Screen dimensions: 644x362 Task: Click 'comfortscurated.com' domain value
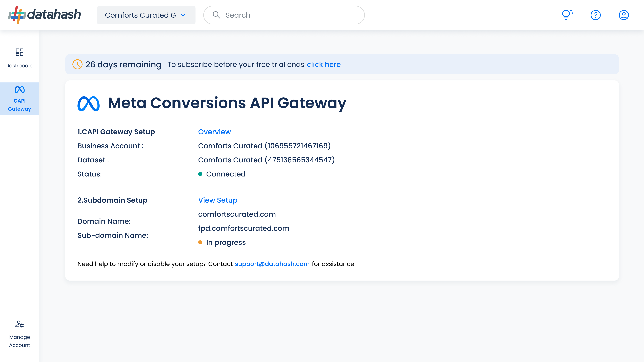tap(237, 214)
